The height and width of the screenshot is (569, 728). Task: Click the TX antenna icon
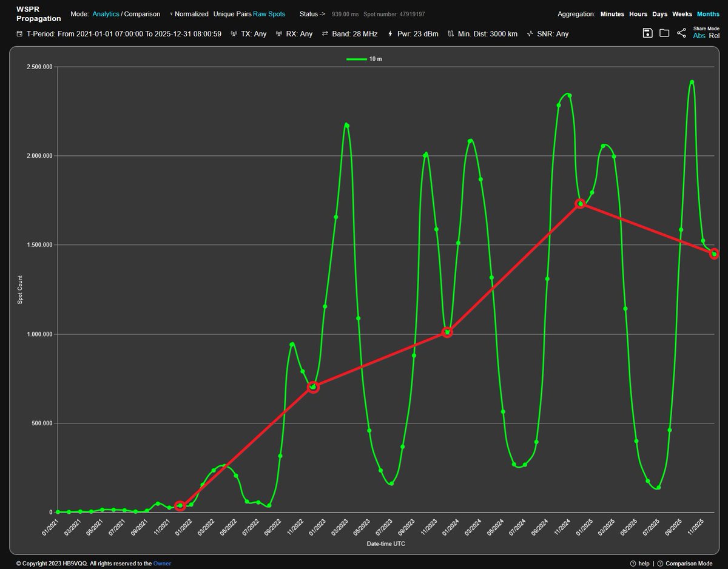(x=234, y=34)
